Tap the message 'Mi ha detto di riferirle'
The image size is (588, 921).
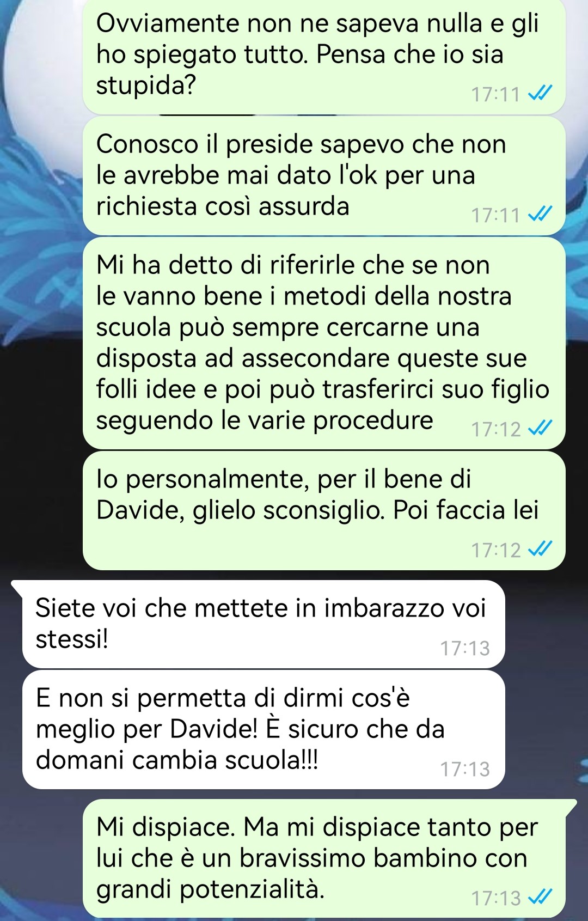tap(324, 343)
